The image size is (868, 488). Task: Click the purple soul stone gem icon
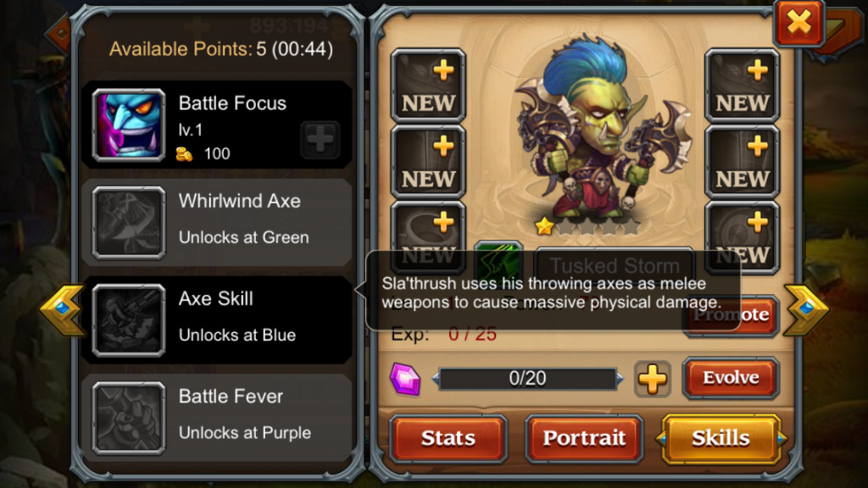point(405,379)
